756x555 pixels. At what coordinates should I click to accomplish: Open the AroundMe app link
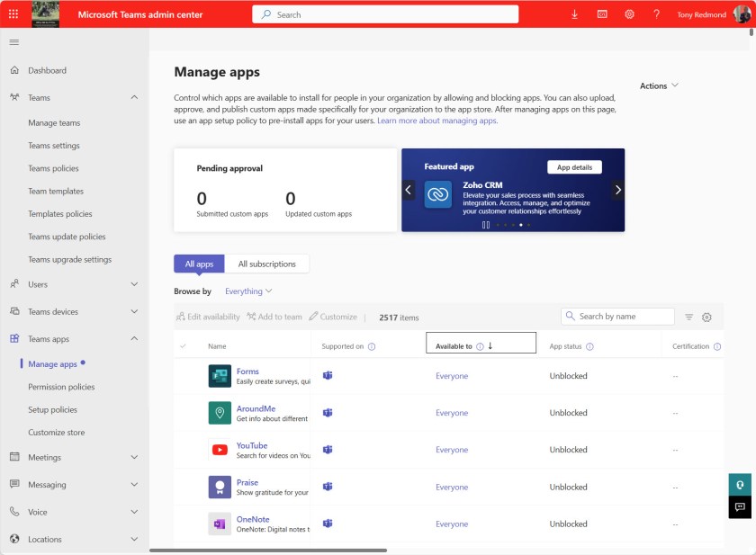tap(256, 408)
